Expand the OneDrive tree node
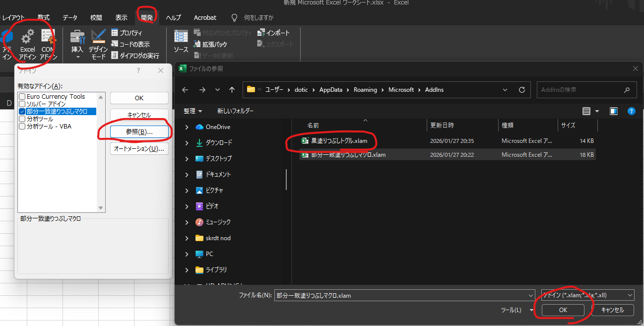The height and width of the screenshot is (326, 644). pos(187,127)
